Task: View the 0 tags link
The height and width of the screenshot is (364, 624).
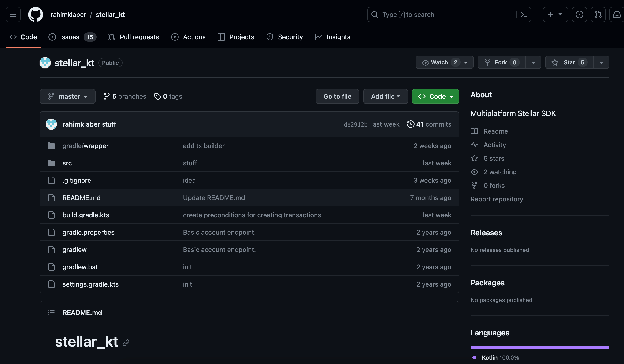Action: click(168, 96)
